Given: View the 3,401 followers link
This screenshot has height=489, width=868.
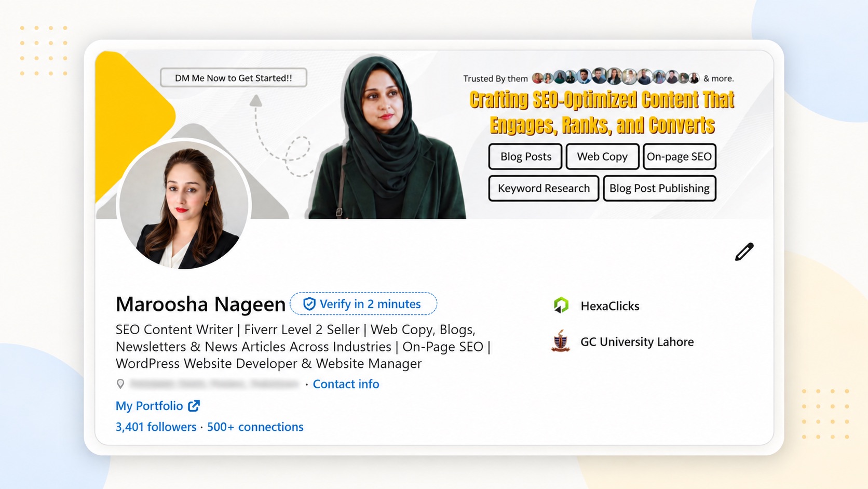Looking at the screenshot, I should [156, 427].
